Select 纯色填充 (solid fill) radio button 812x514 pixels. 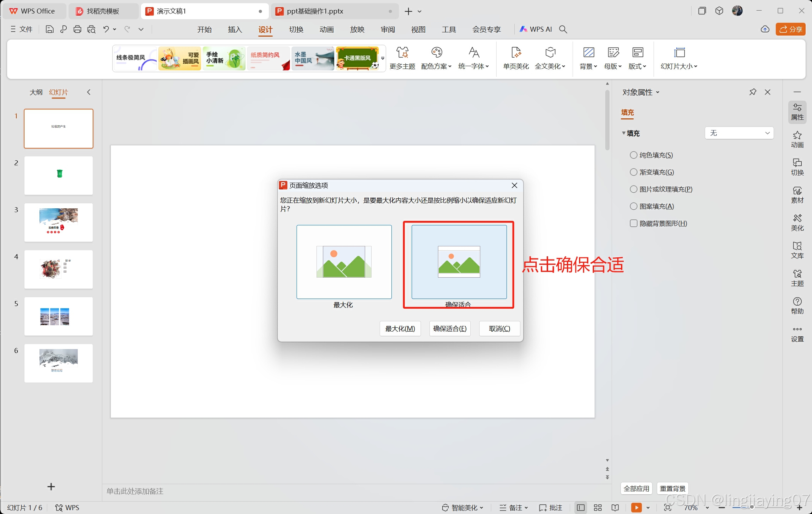[x=633, y=155]
